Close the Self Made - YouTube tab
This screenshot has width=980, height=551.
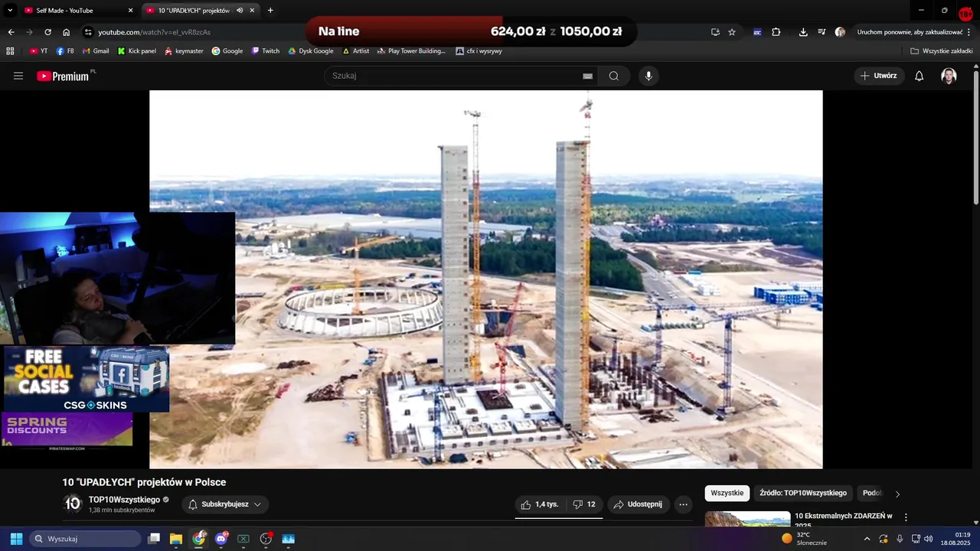(x=130, y=11)
